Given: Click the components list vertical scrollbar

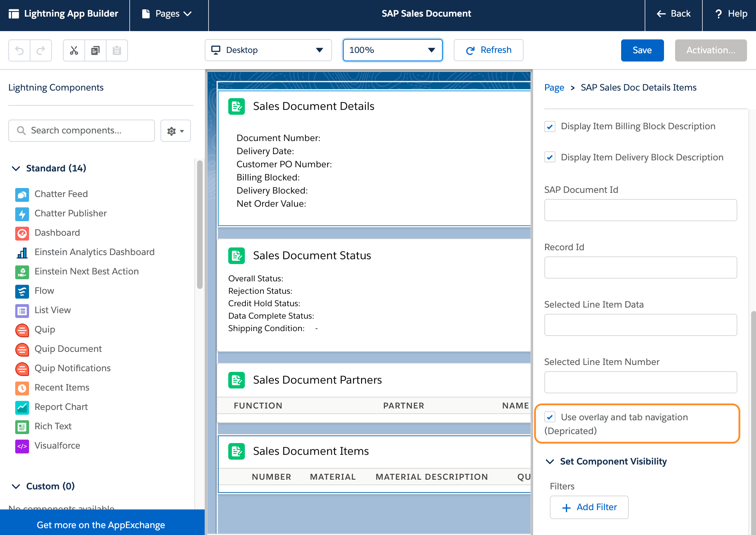Looking at the screenshot, I should tap(200, 225).
